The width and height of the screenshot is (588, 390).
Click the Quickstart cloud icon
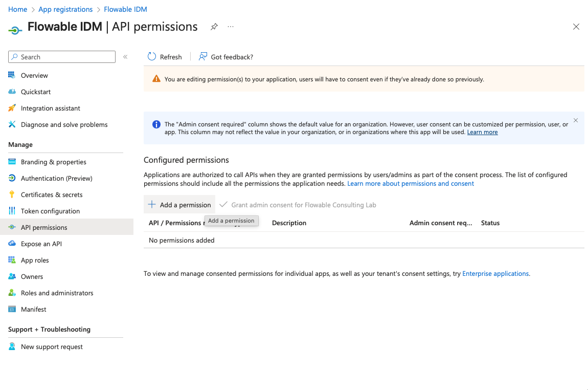click(12, 92)
